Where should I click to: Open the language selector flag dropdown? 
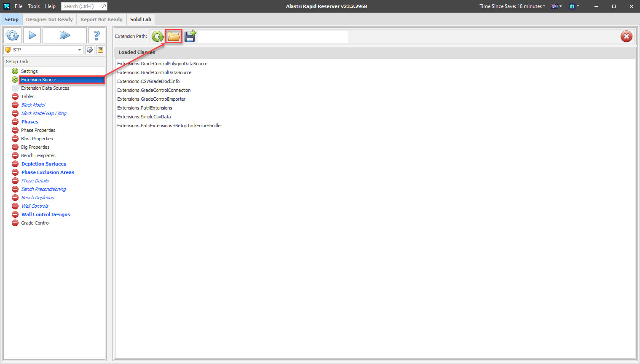pyautogui.click(x=556, y=6)
